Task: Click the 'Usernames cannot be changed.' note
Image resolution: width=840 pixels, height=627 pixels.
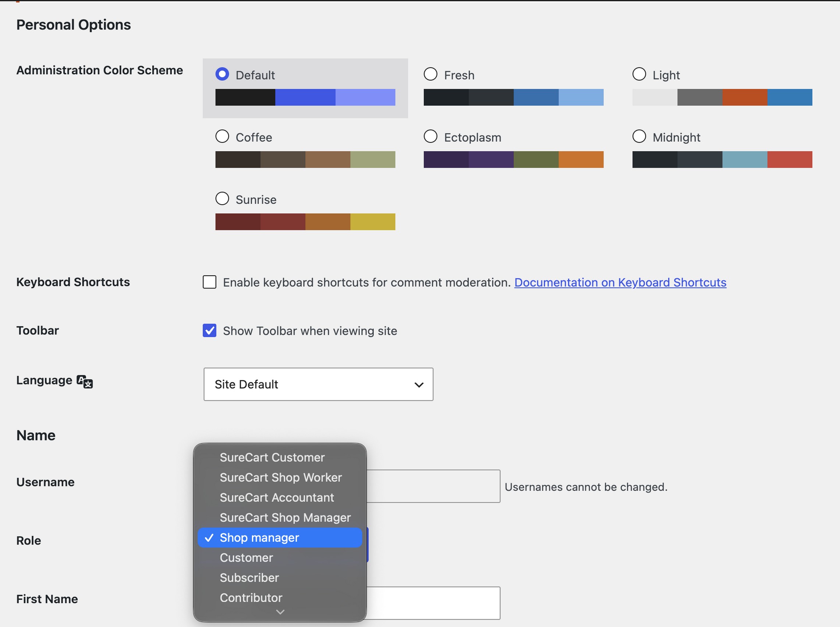Action: pyautogui.click(x=586, y=487)
